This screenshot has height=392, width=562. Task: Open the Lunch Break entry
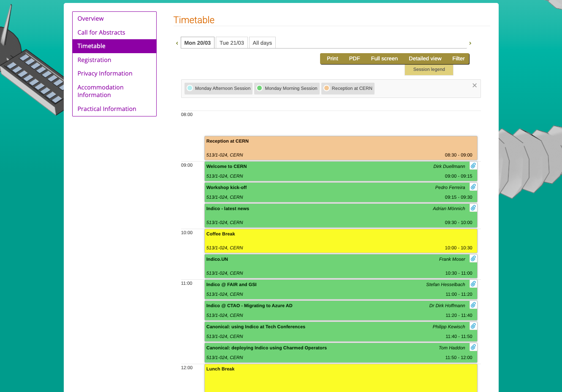341,378
